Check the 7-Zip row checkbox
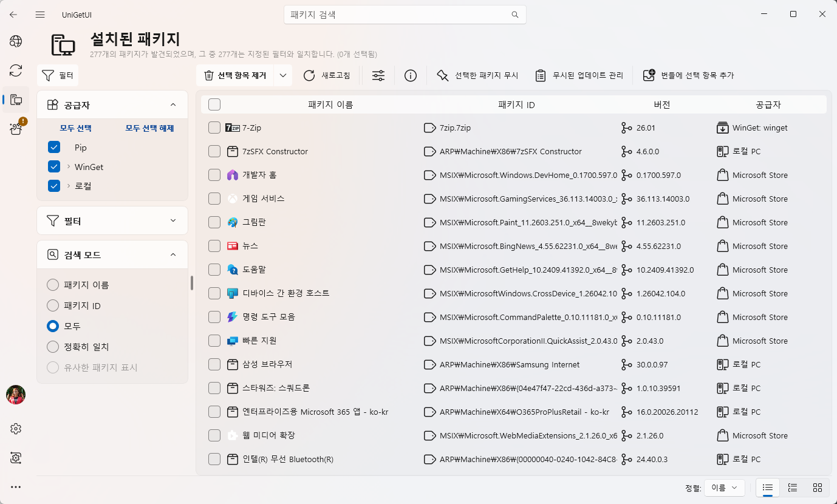 pos(214,128)
